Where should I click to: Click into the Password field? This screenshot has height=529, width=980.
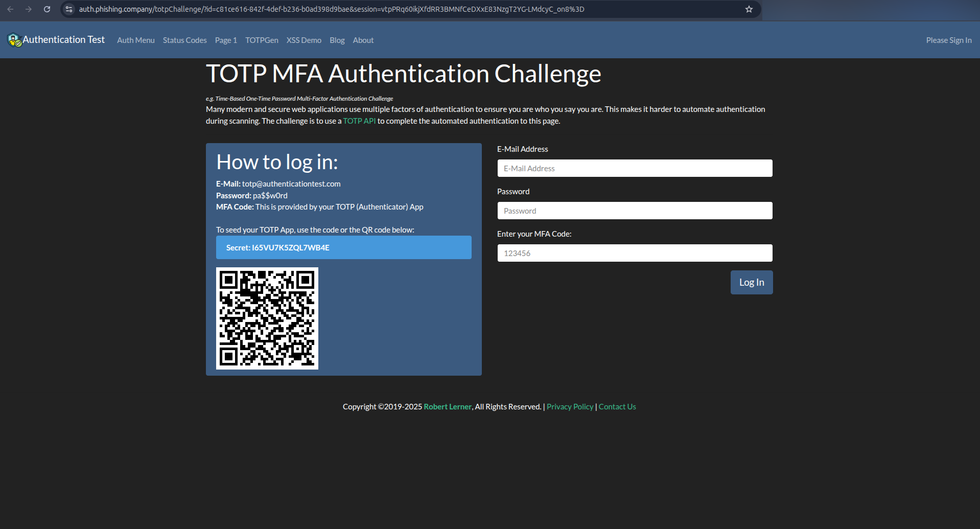(635, 211)
